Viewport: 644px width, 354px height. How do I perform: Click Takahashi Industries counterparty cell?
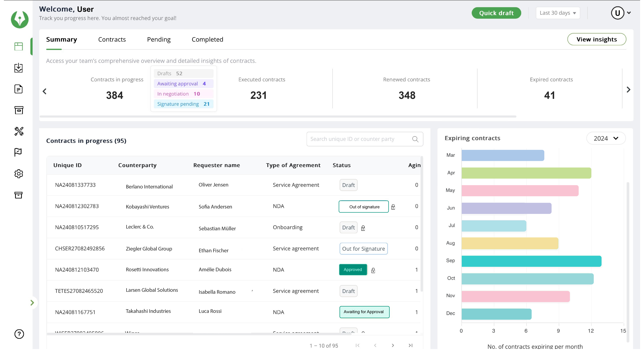[x=148, y=311]
